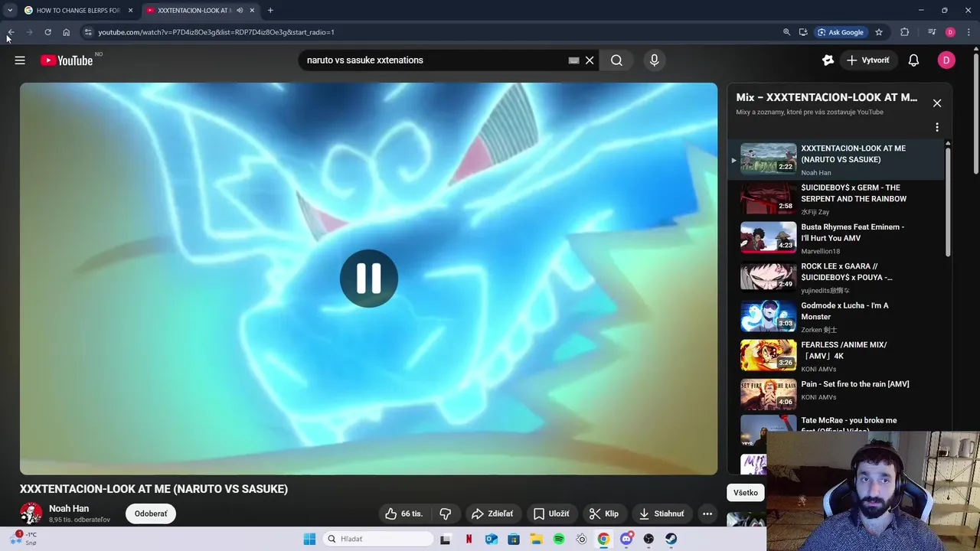Viewport: 980px width, 551px height.
Task: Save video with Uložiť button
Action: (x=551, y=514)
